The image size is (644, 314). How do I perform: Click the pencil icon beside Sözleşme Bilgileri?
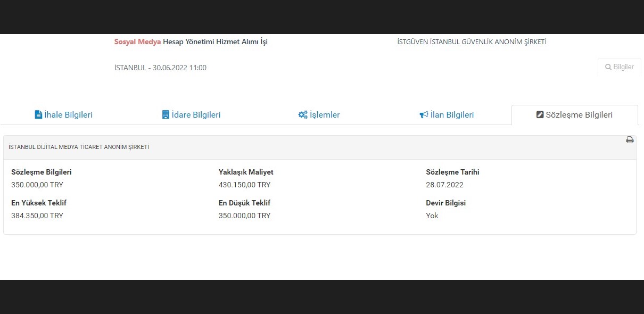click(540, 115)
